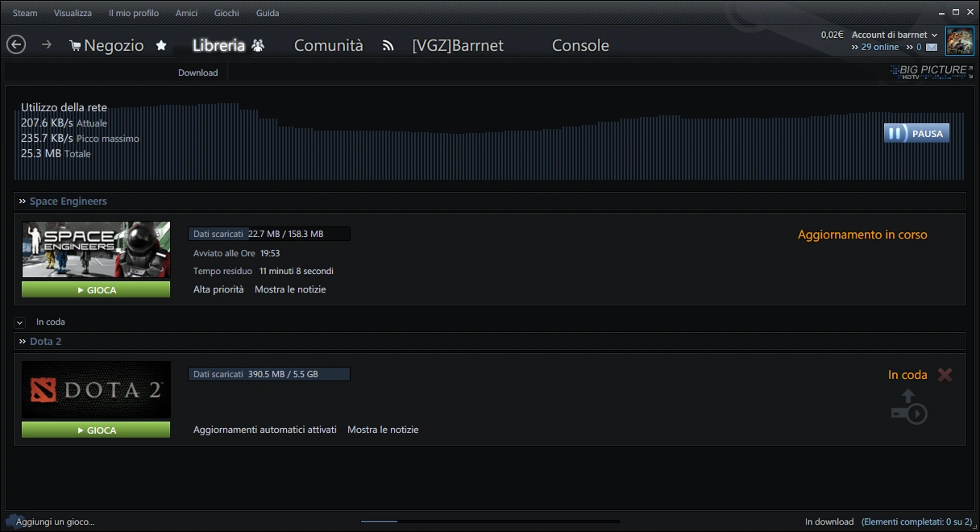This screenshot has width=980, height=532.
Task: Click the Dota 2 move-up download queue icon
Action: point(909,406)
